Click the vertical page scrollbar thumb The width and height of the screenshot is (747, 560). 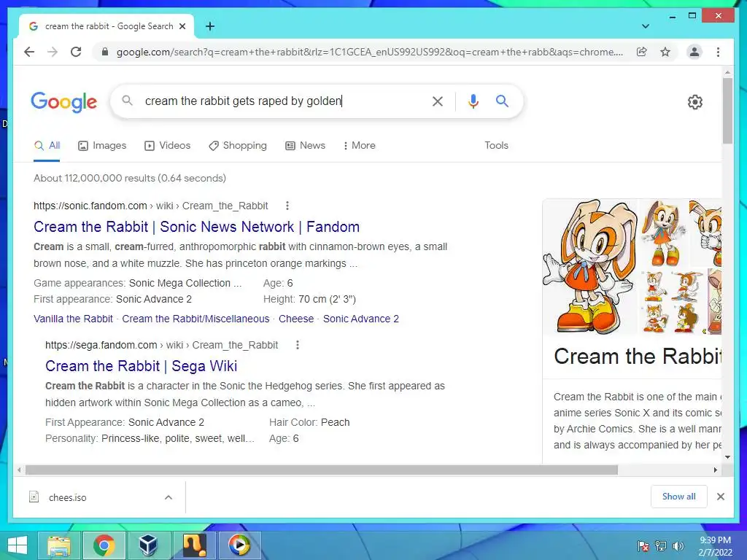[727, 111]
